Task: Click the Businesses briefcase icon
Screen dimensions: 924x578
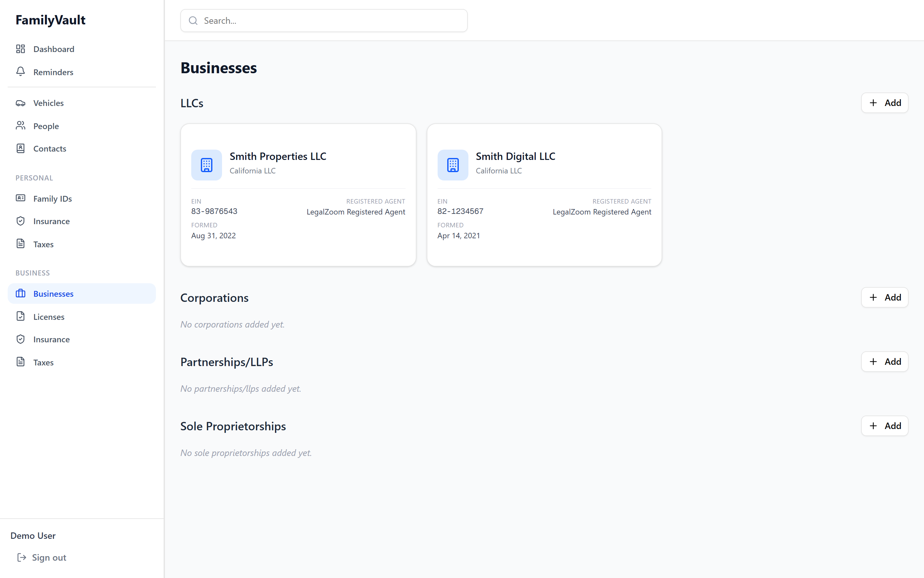Action: click(21, 293)
